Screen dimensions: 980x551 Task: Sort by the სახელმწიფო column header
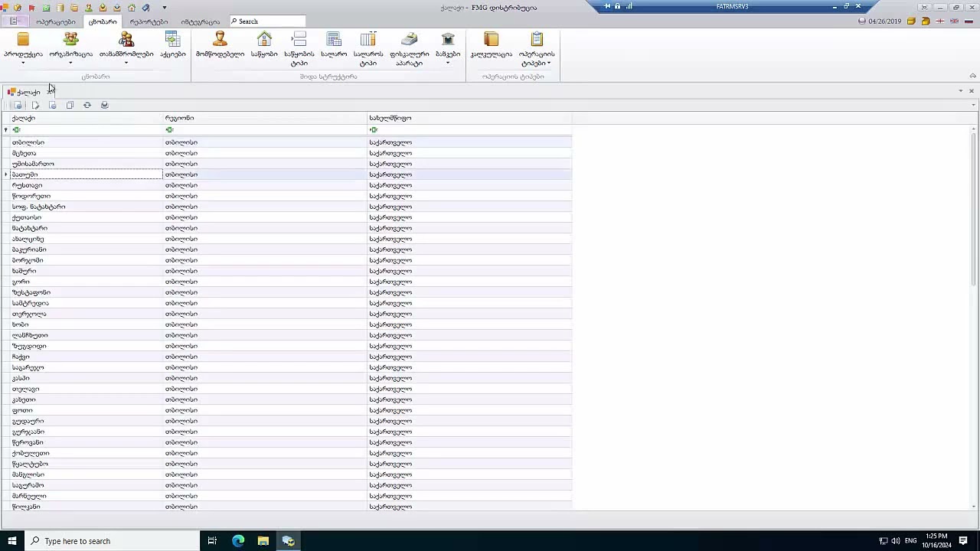469,118
